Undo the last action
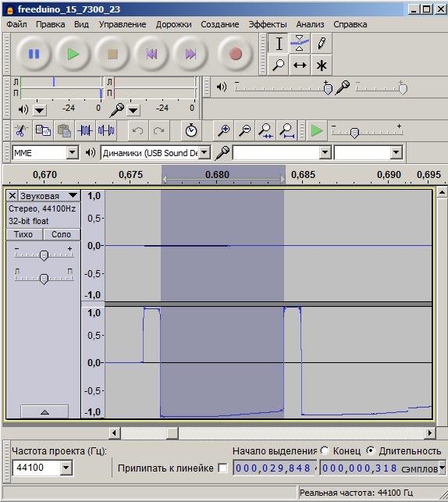448x502 pixels. 137,130
